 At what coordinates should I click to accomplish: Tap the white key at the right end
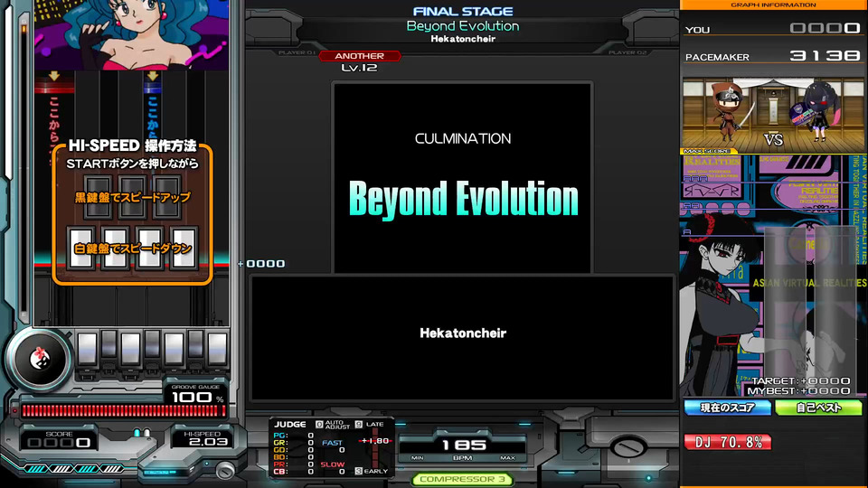click(218, 349)
